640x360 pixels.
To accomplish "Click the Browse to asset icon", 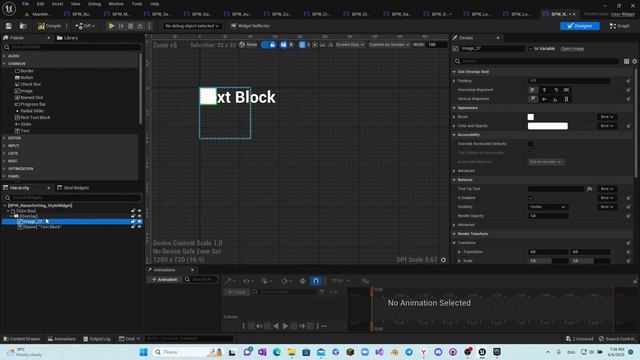I will pyautogui.click(x=23, y=26).
